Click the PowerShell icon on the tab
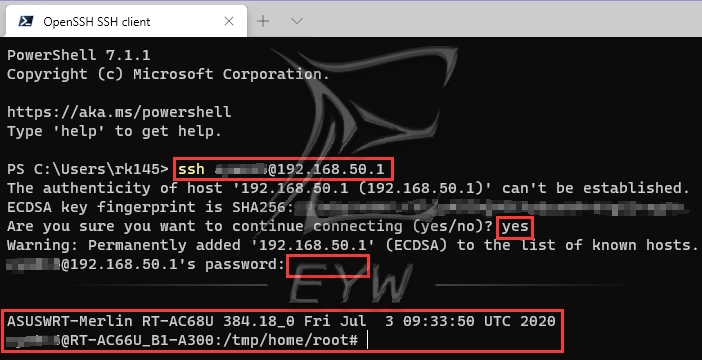702x360 pixels. [x=25, y=21]
